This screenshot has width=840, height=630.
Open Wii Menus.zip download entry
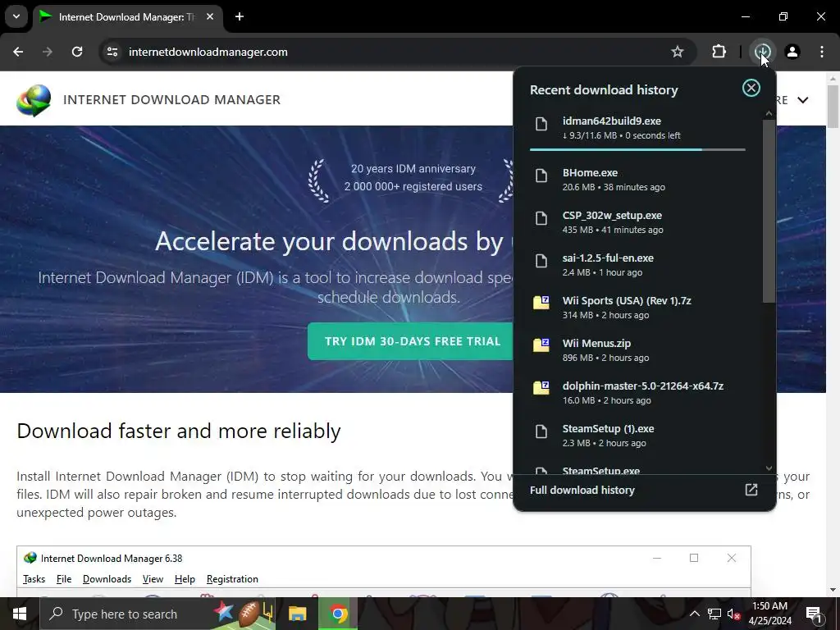point(637,350)
